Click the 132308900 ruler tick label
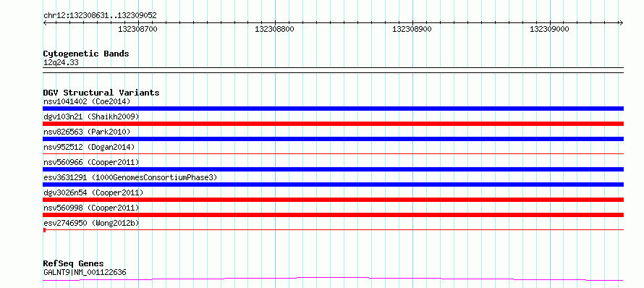 click(412, 29)
